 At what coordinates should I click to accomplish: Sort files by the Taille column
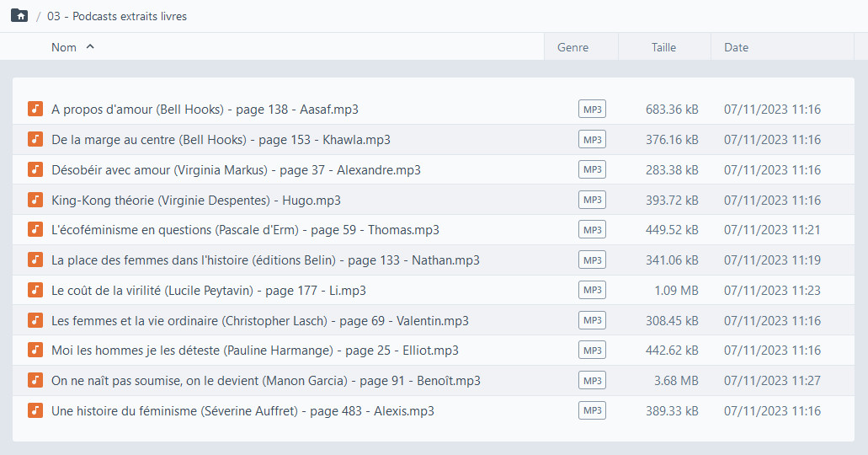[x=663, y=48]
